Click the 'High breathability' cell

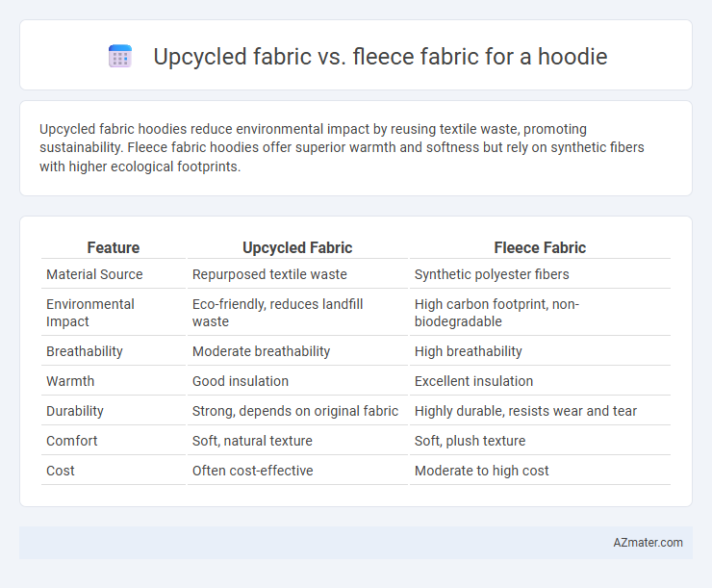coord(469,351)
